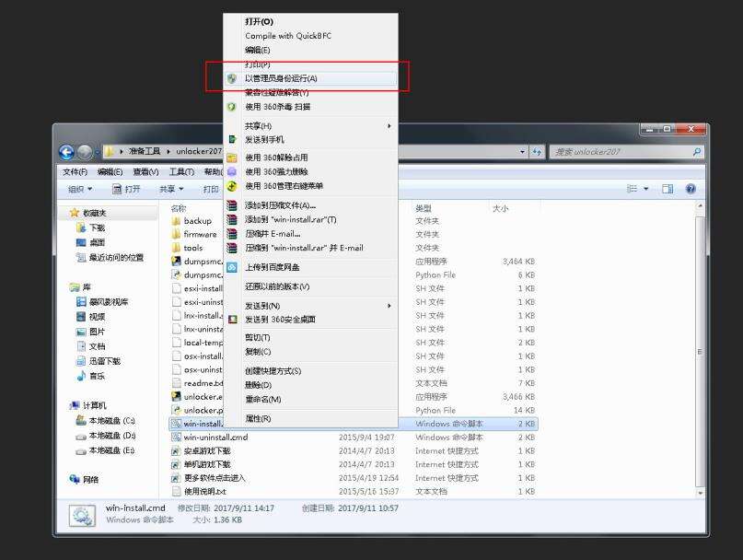
Task: Click the WinRAR icon beside 添加到压缩文件
Action: click(x=232, y=205)
